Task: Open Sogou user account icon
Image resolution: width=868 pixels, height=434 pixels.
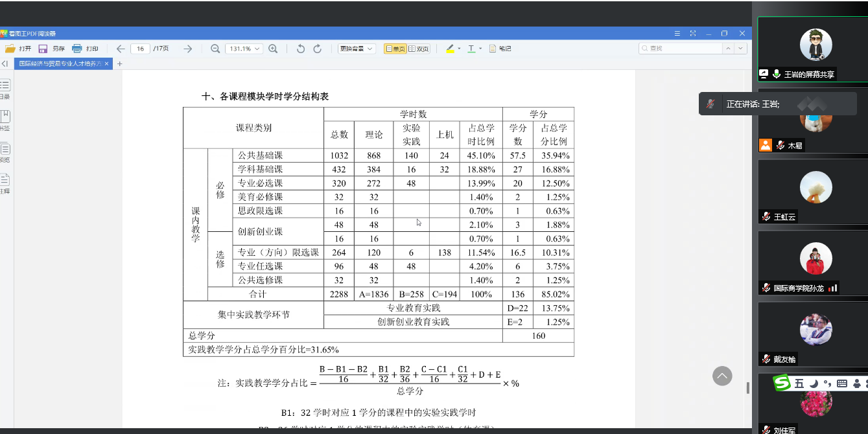Action: click(856, 383)
